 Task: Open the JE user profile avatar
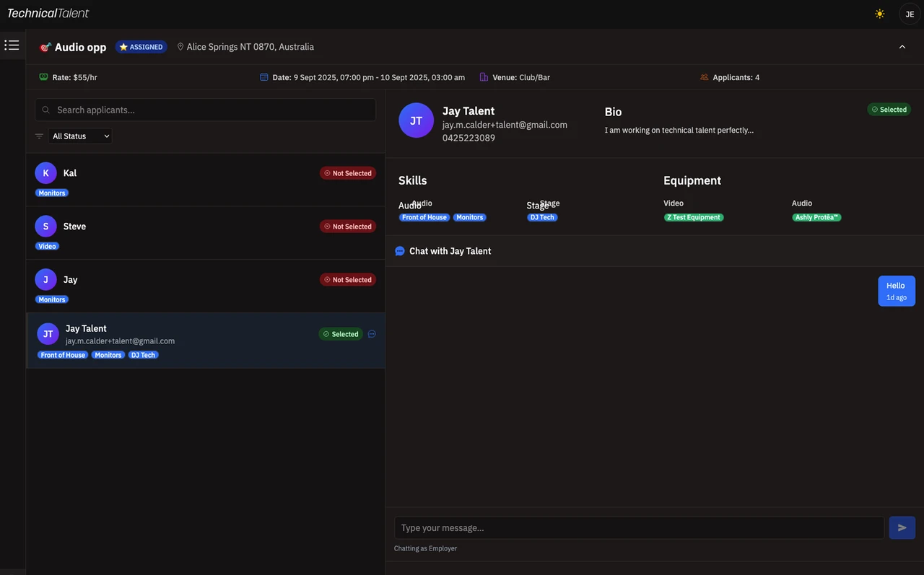coord(909,14)
